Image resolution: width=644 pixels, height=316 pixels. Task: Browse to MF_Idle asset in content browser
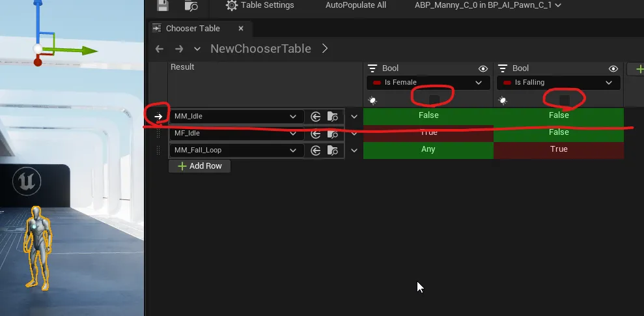pos(333,134)
